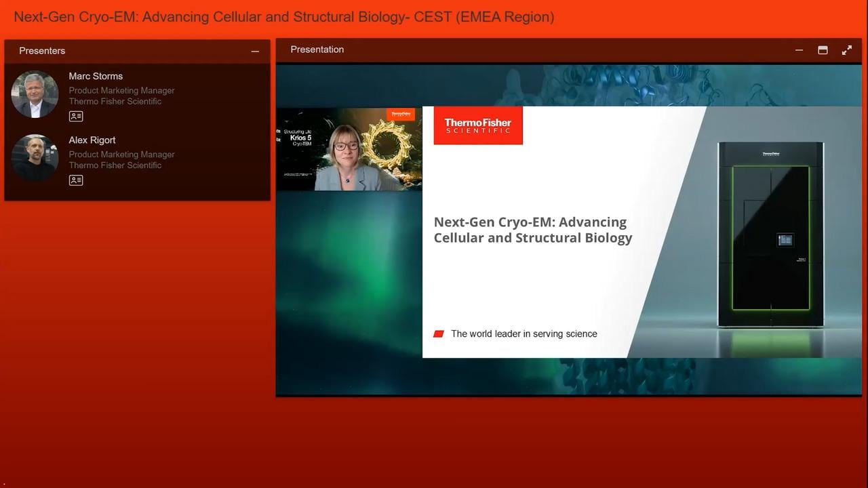Click the Marc Storms presenter name
This screenshot has height=488, width=868.
pos(96,77)
